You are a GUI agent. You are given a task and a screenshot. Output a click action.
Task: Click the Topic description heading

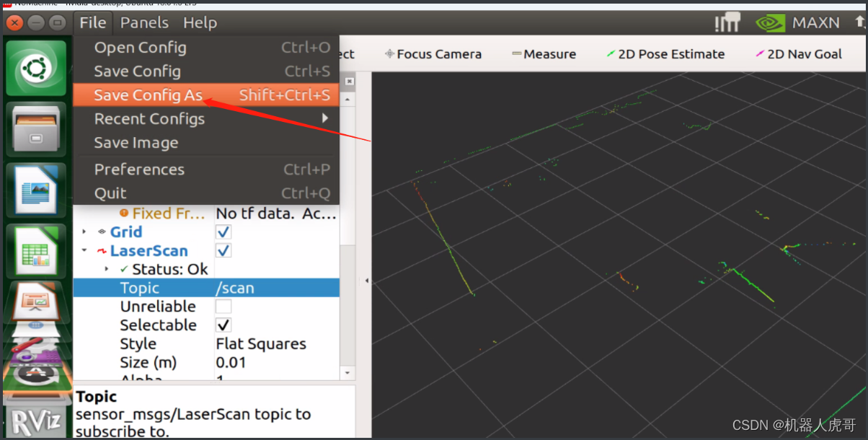coord(96,397)
